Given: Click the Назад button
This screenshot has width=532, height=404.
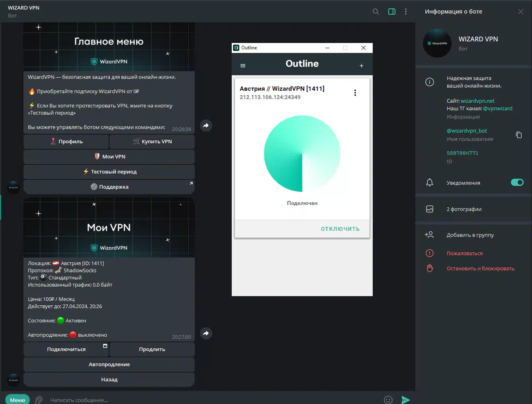Looking at the screenshot, I should (109, 379).
